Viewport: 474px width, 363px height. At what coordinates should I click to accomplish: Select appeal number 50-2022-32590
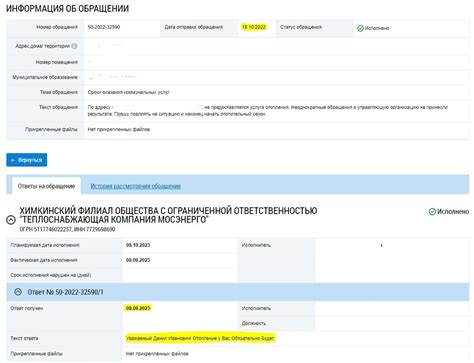(x=104, y=27)
